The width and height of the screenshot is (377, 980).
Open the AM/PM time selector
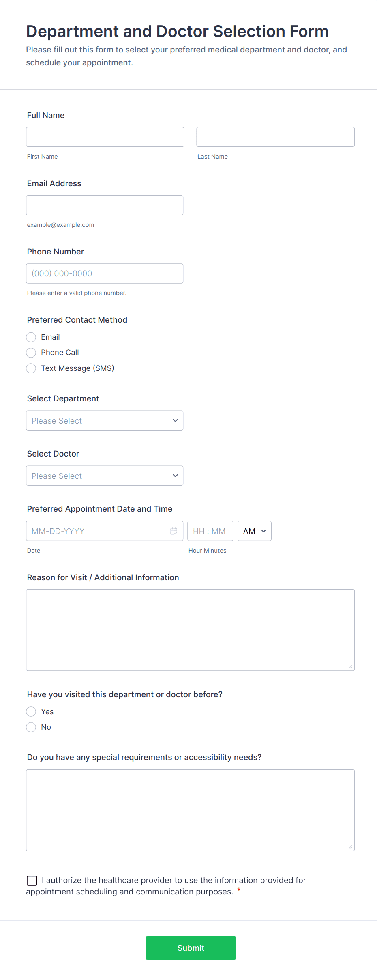[x=254, y=531]
